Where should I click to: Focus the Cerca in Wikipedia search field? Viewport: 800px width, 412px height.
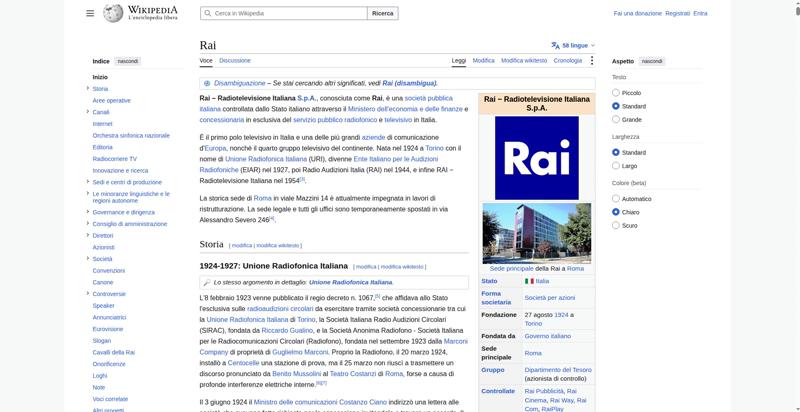click(x=284, y=13)
